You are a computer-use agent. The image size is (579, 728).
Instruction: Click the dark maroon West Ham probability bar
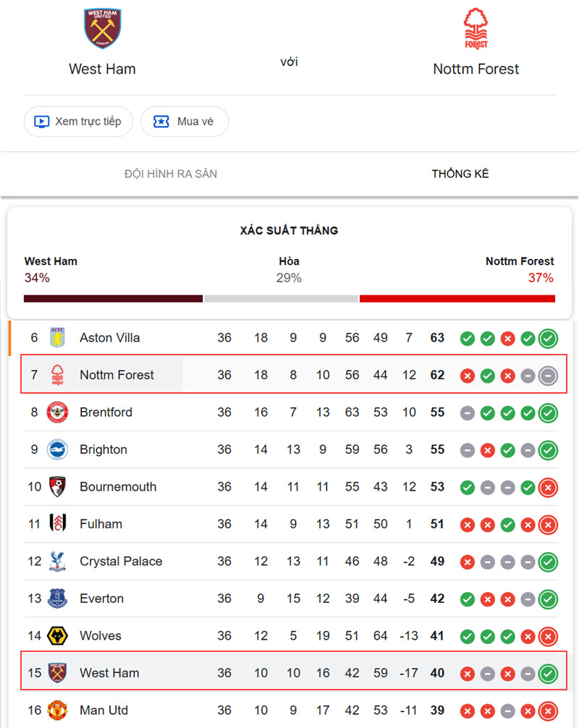(x=114, y=299)
